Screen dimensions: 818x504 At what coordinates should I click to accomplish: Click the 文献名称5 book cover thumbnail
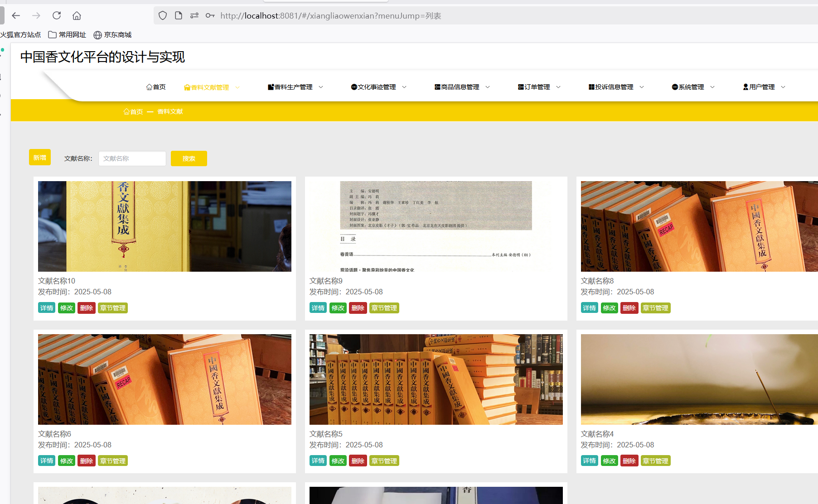pos(436,379)
